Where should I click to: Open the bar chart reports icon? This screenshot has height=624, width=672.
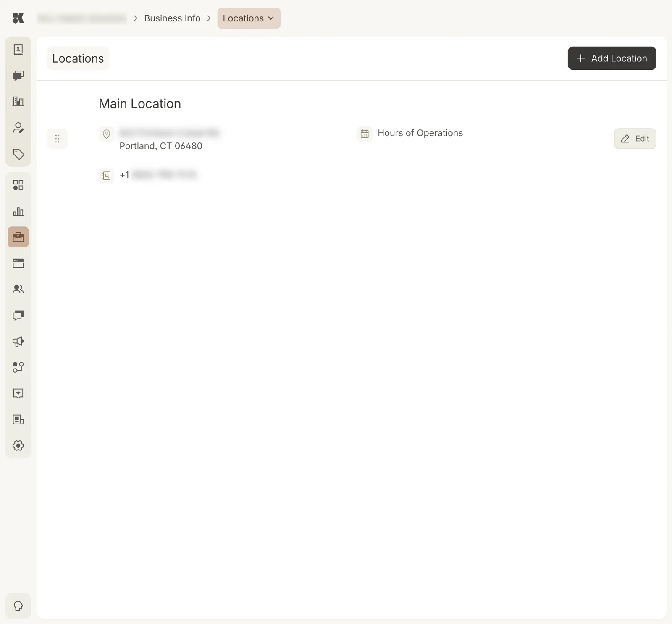pyautogui.click(x=18, y=211)
